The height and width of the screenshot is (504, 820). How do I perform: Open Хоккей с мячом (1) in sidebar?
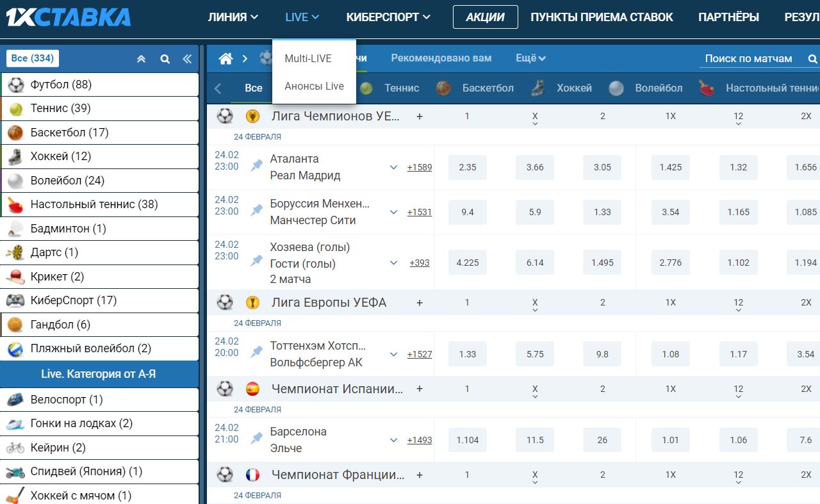coord(99,495)
